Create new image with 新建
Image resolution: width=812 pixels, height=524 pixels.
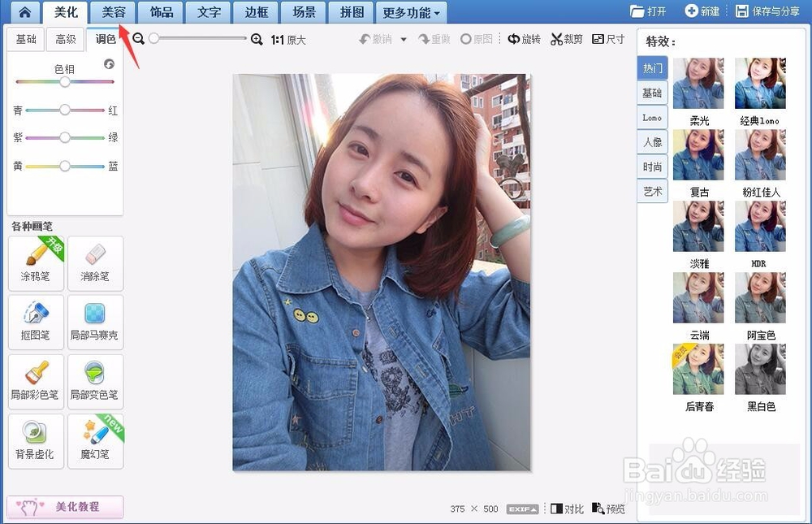[702, 11]
